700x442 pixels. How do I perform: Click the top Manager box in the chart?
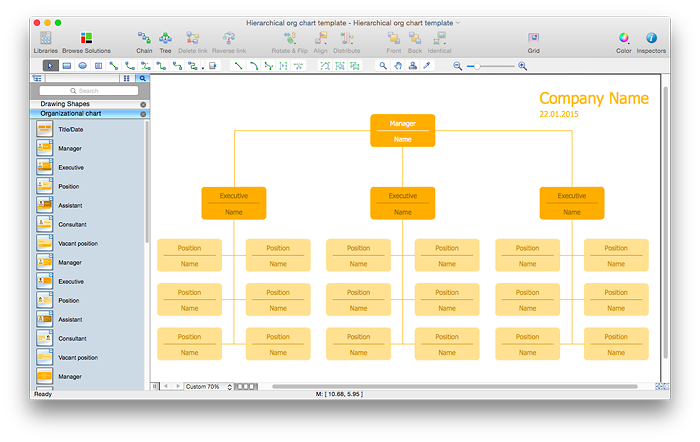[x=402, y=130]
